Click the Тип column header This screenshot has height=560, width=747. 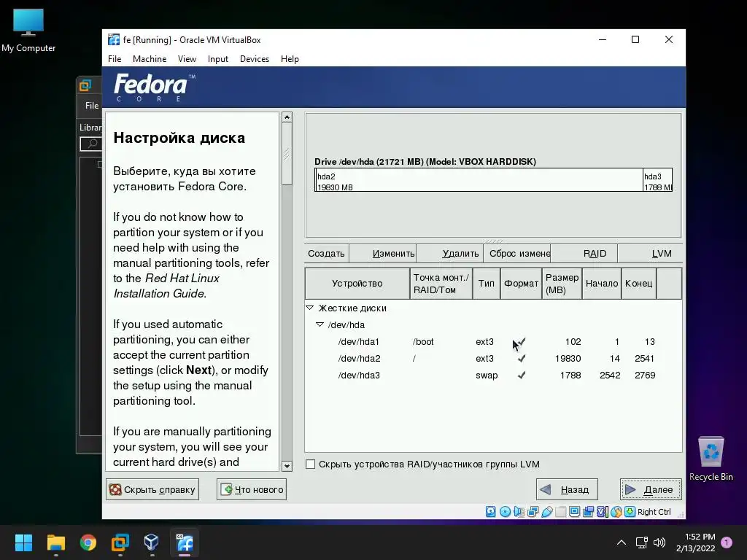tap(487, 284)
